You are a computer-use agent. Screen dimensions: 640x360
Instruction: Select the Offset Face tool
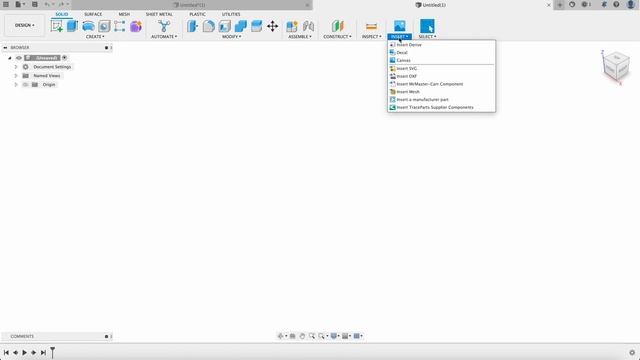click(256, 26)
